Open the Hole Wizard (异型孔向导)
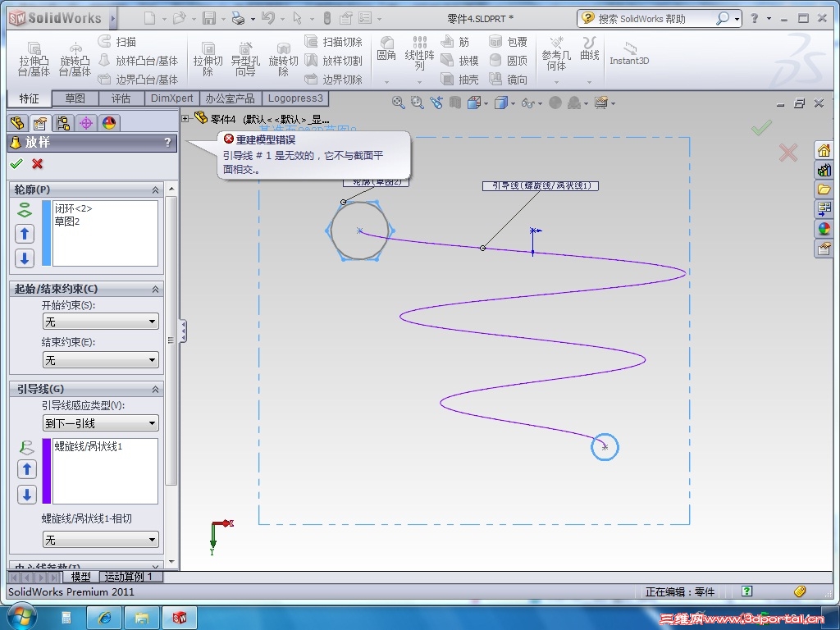The height and width of the screenshot is (630, 840). (x=245, y=59)
